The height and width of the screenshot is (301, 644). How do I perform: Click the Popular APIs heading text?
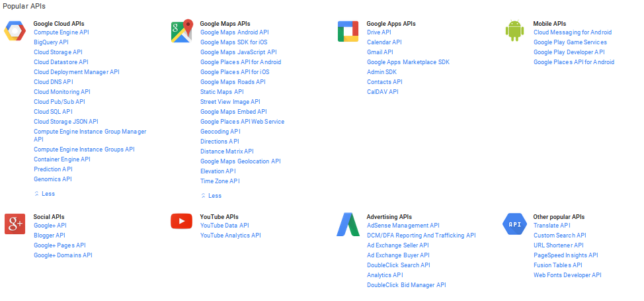coord(24,7)
